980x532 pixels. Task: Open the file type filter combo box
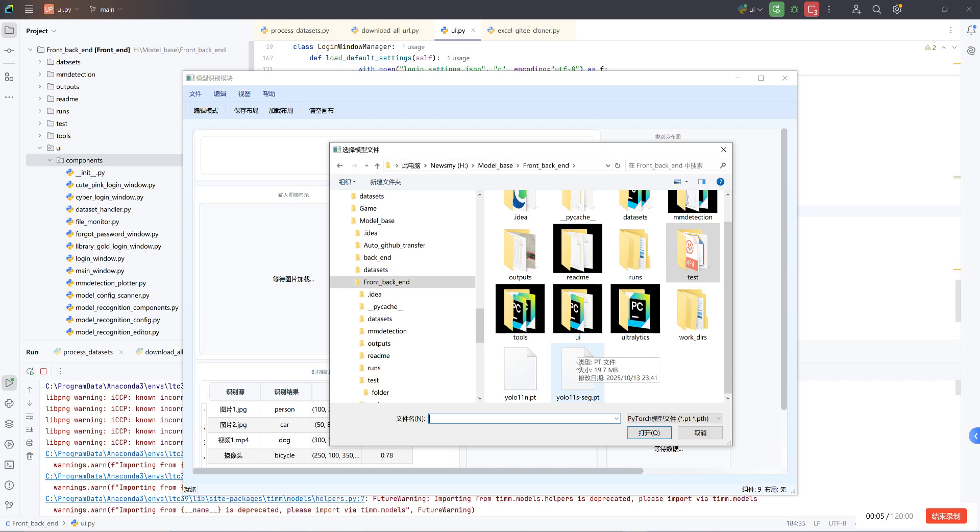coord(675,419)
